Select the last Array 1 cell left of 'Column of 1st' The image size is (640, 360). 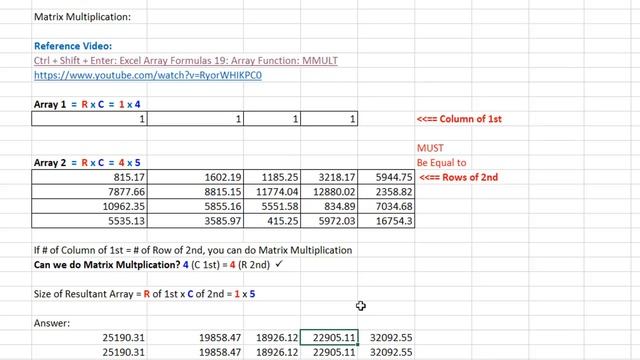(x=329, y=119)
